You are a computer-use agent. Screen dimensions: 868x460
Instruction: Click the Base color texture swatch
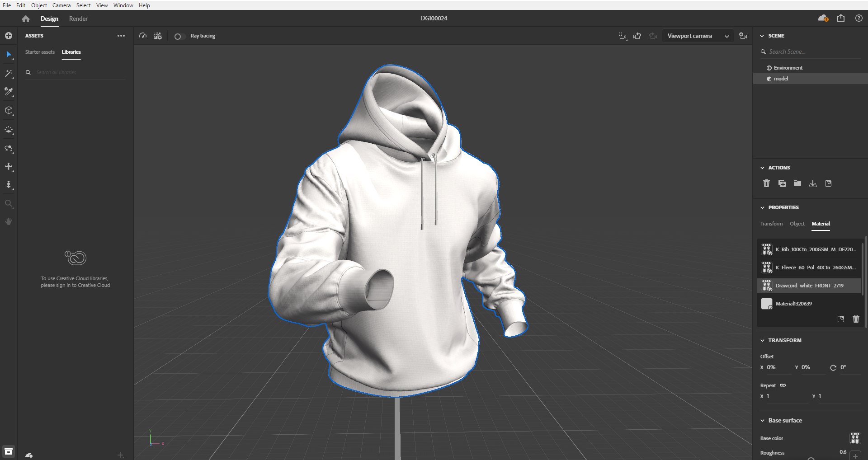[855, 438]
